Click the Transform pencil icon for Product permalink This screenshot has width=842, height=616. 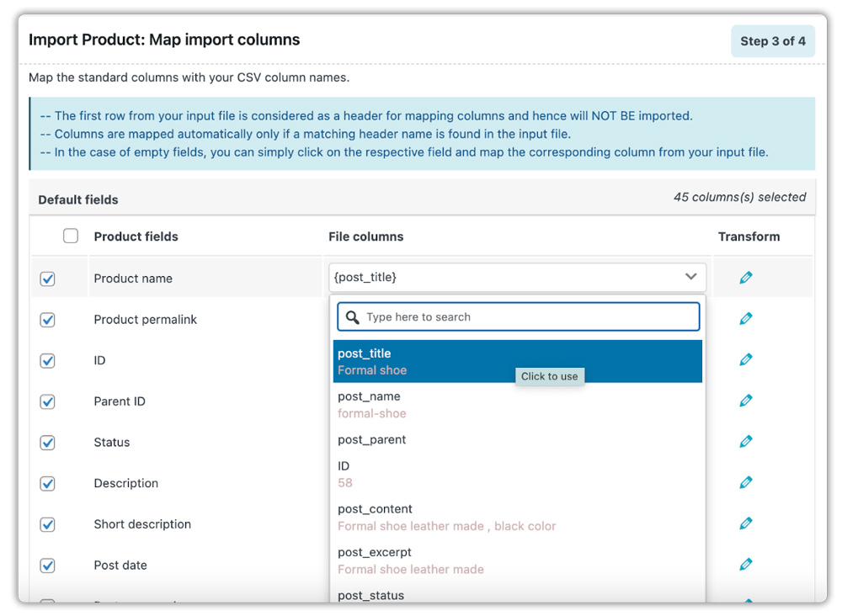coord(745,319)
